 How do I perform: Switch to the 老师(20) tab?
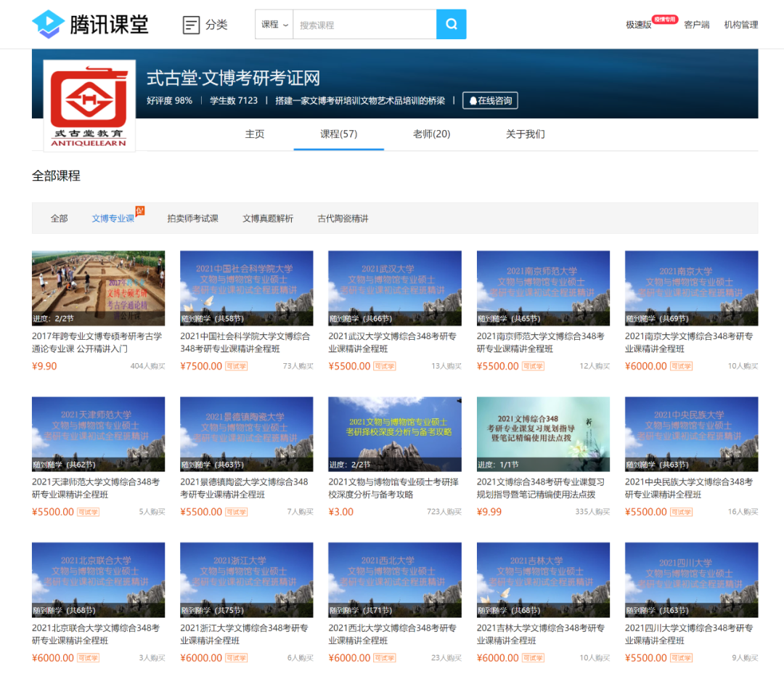[x=431, y=134]
